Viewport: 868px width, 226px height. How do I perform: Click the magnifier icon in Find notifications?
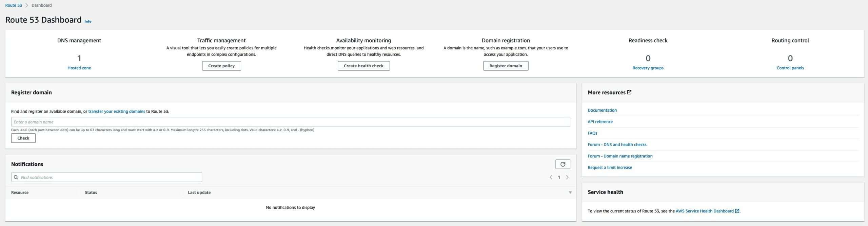click(x=16, y=177)
